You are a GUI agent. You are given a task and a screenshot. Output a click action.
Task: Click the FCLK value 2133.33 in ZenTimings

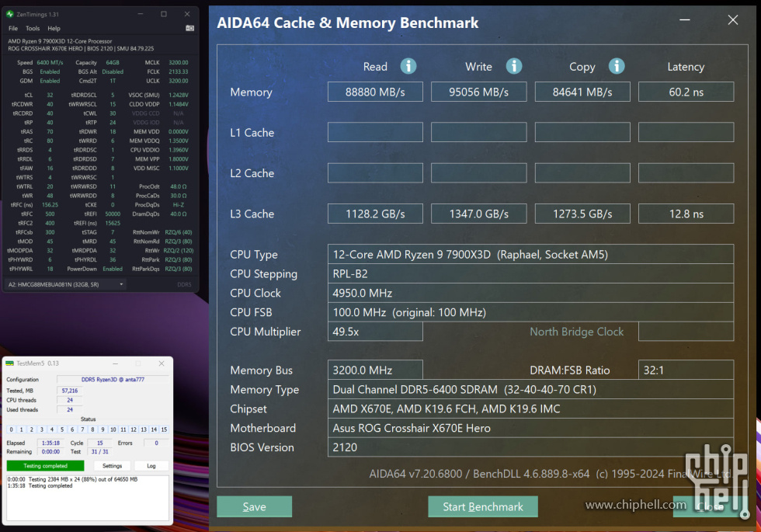[178, 71]
